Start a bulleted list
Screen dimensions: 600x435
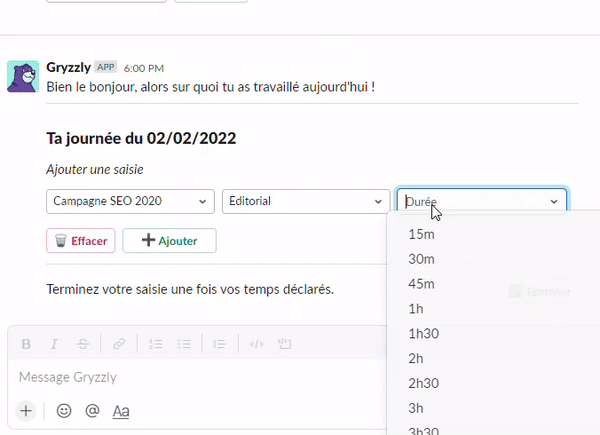184,344
